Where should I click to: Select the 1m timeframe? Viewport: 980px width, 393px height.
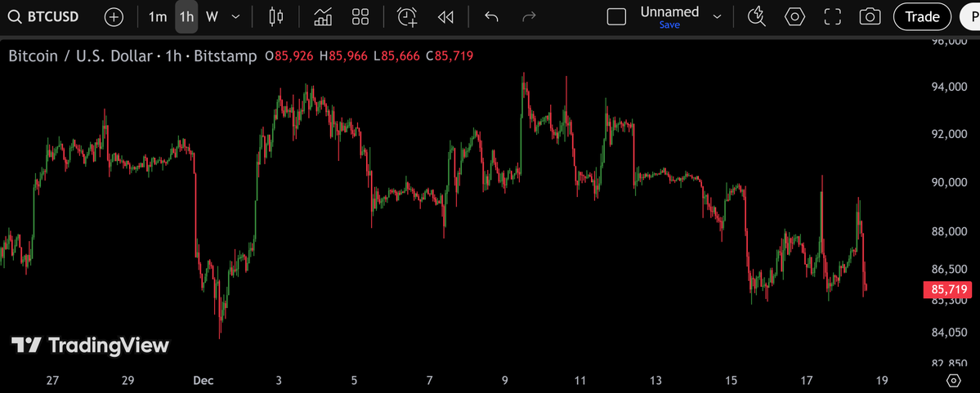pos(158,17)
